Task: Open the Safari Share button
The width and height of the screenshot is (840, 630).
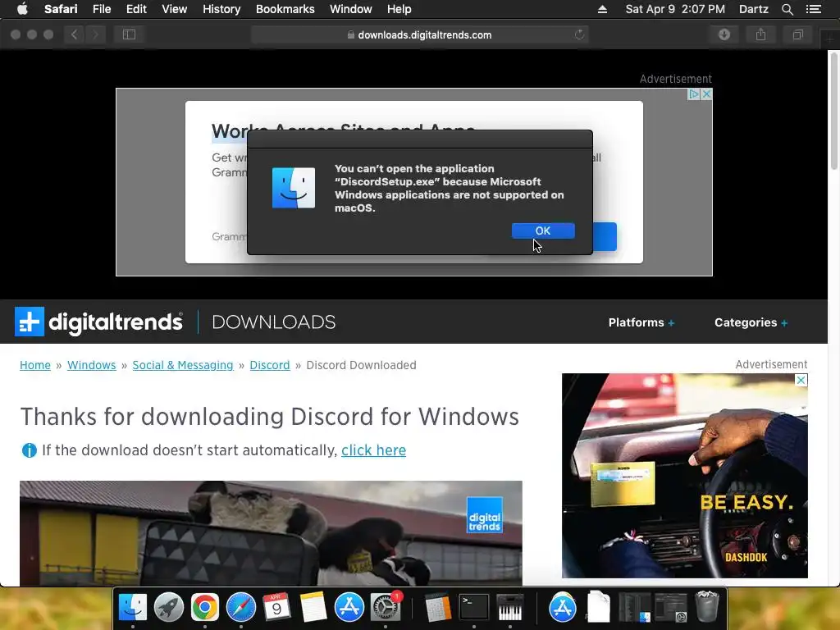Action: point(760,34)
